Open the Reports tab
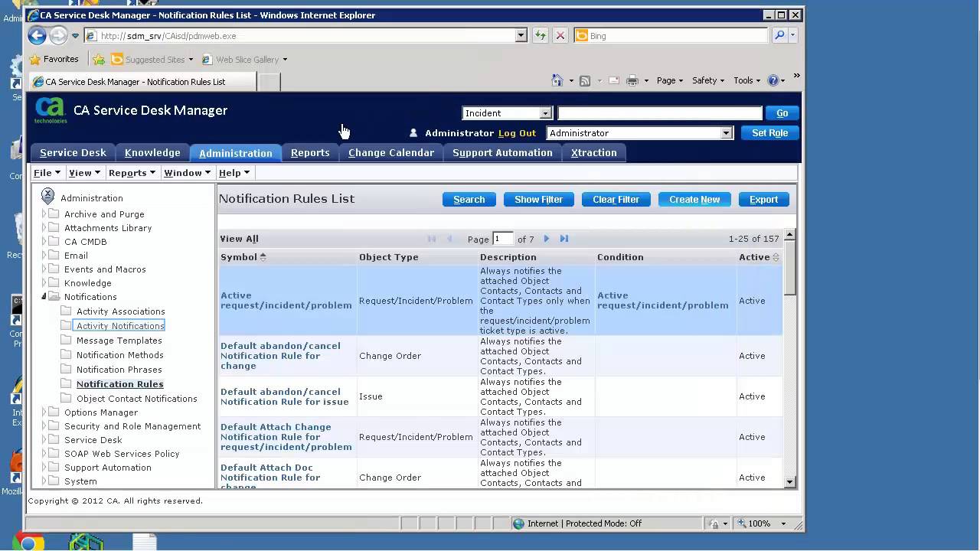The image size is (980, 551). (310, 152)
